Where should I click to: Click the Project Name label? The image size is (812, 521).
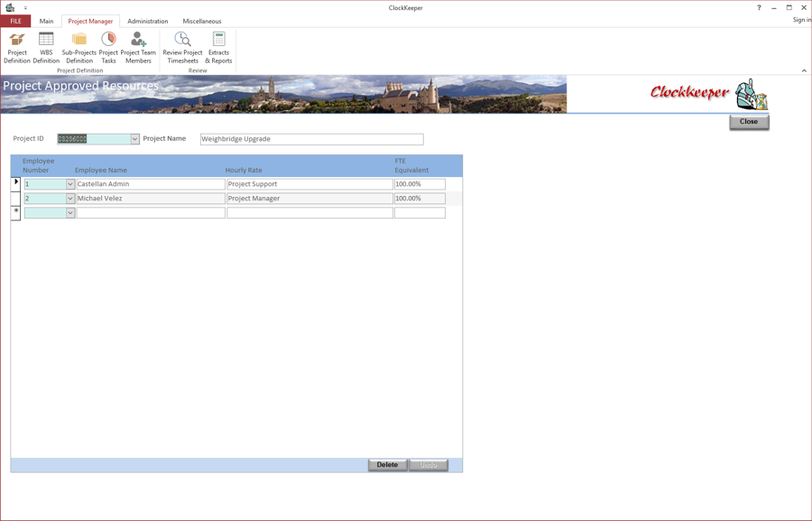pyautogui.click(x=164, y=138)
